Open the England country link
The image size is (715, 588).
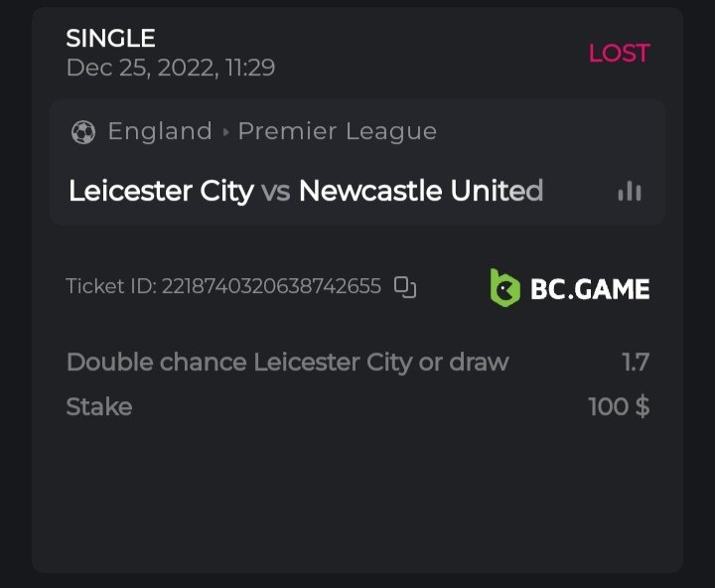(160, 131)
